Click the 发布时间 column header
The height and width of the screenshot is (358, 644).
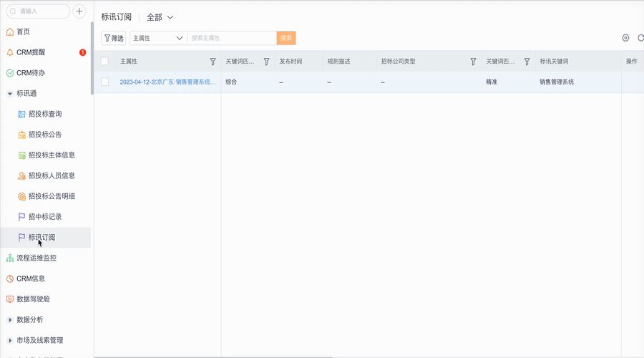pyautogui.click(x=291, y=62)
